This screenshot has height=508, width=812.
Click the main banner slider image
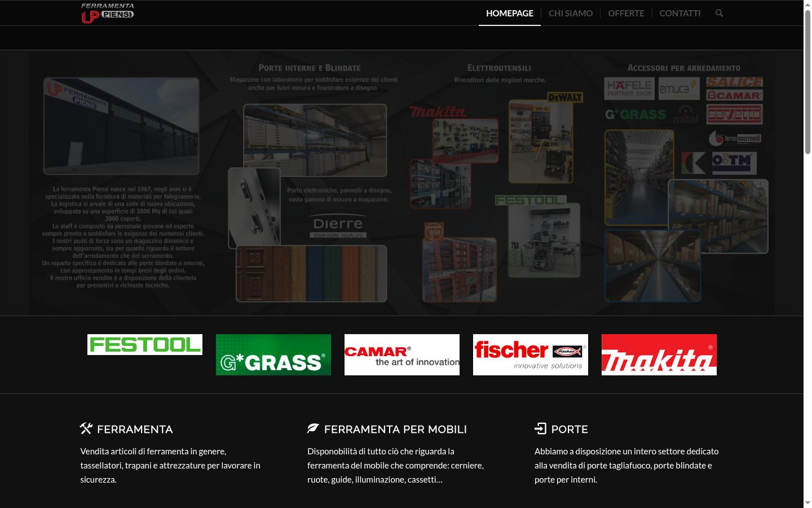(401, 183)
